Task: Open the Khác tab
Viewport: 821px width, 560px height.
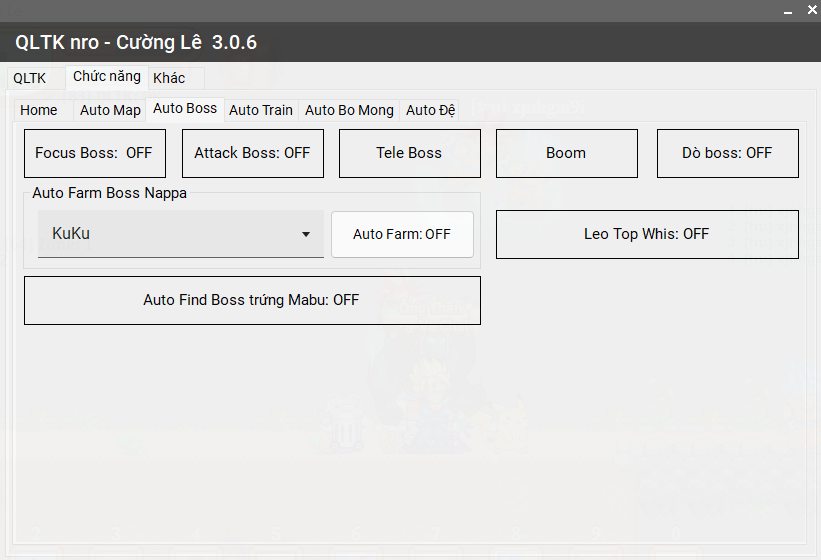Action: [169, 78]
